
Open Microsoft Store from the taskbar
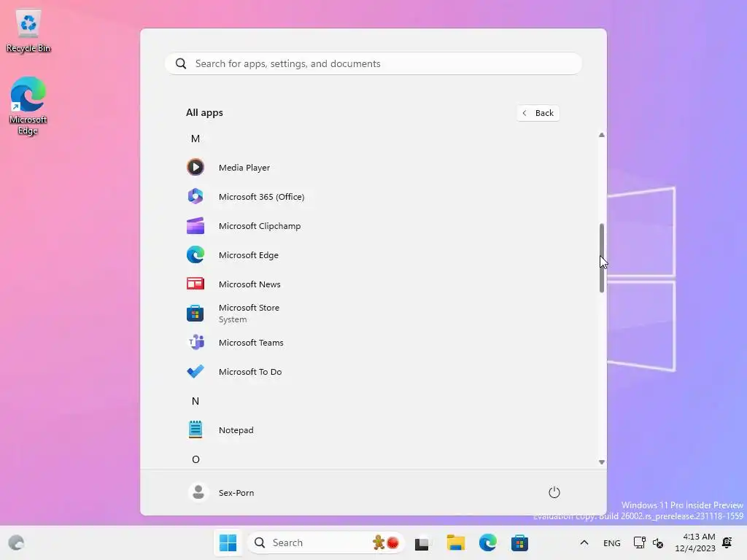pos(519,542)
